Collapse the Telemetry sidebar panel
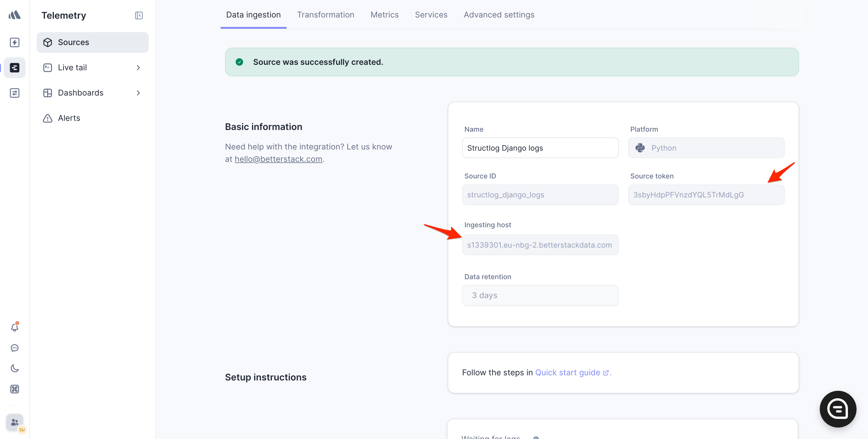 pos(139,15)
